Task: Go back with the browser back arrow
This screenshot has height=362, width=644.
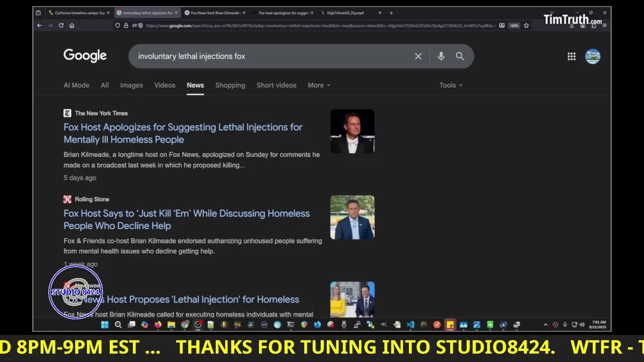Action: [x=40, y=25]
